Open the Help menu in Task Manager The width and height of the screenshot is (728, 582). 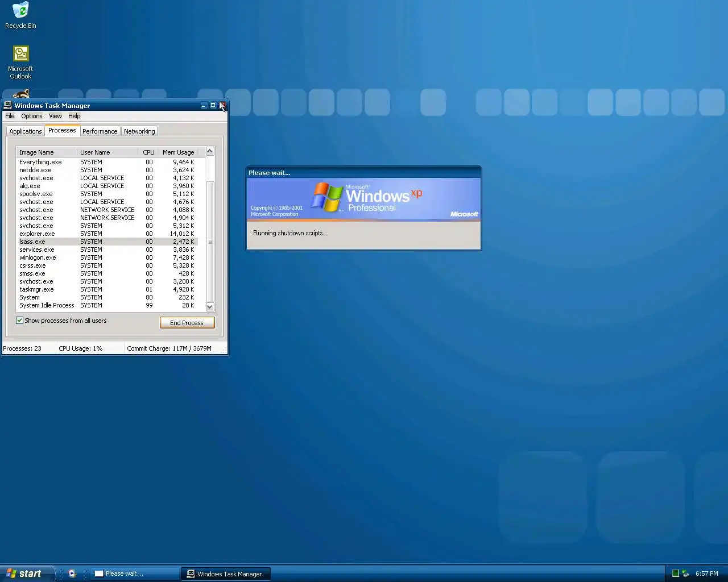click(x=75, y=116)
